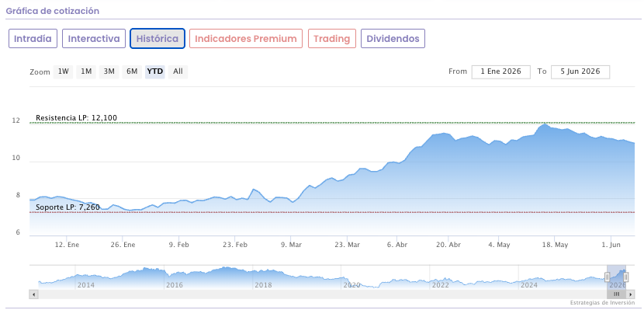Grab the navigator left range handle

tap(607, 277)
